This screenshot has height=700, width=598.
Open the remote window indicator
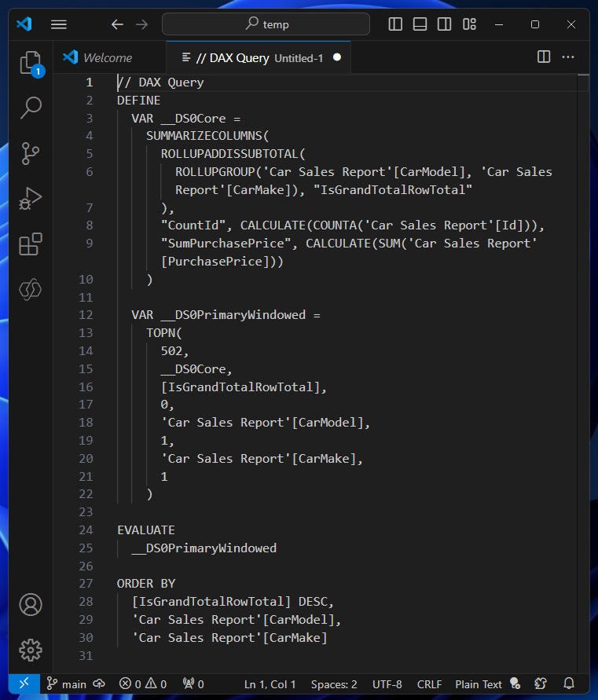[x=24, y=684]
